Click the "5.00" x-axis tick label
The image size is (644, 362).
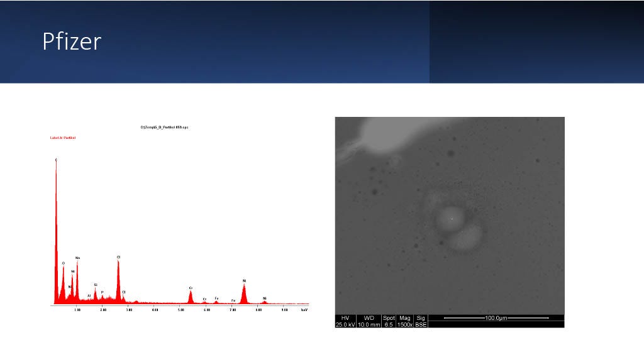click(180, 310)
